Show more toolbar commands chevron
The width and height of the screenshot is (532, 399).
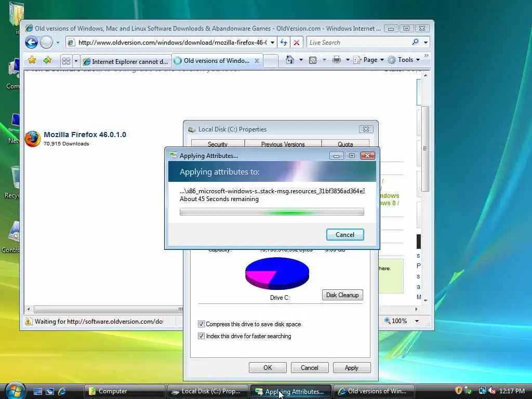[x=427, y=55]
